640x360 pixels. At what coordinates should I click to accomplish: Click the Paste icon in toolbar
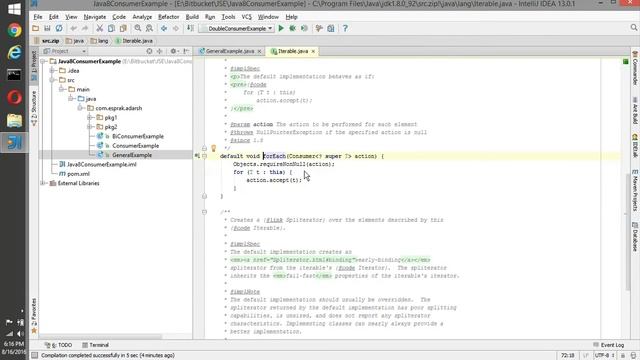tap(123, 29)
